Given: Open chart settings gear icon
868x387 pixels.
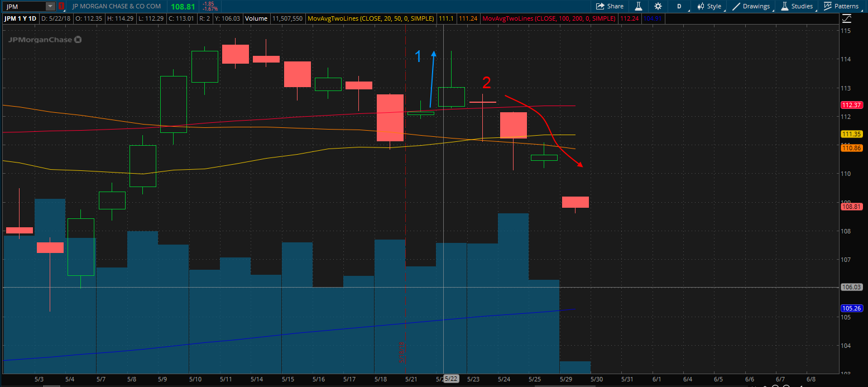Looking at the screenshot, I should (x=658, y=6).
